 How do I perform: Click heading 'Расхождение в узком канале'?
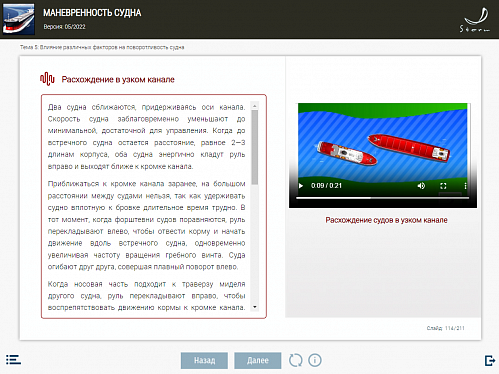point(118,79)
